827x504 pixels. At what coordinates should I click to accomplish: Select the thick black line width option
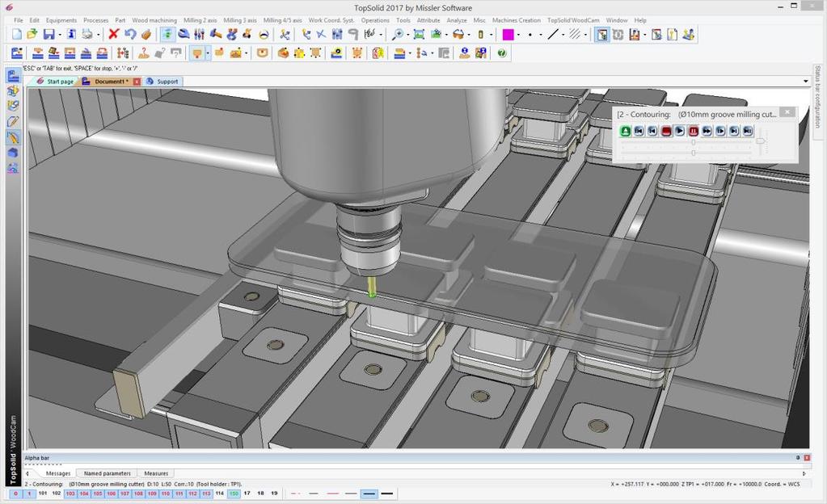pos(387,493)
